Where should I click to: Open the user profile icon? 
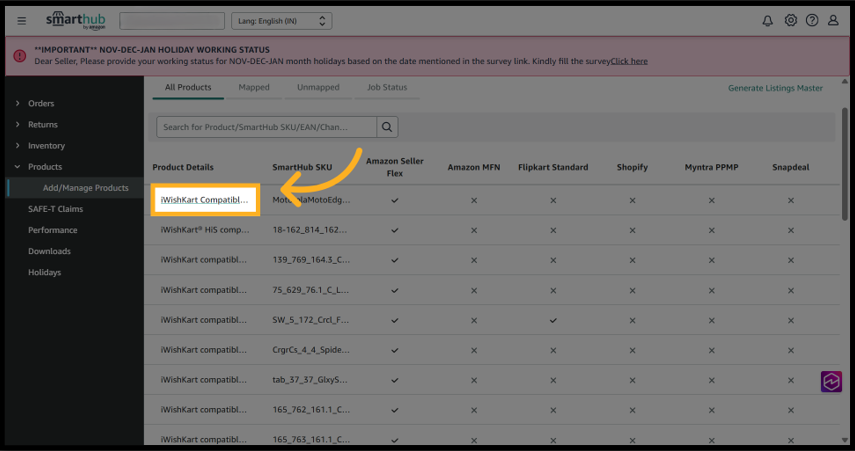tap(833, 21)
